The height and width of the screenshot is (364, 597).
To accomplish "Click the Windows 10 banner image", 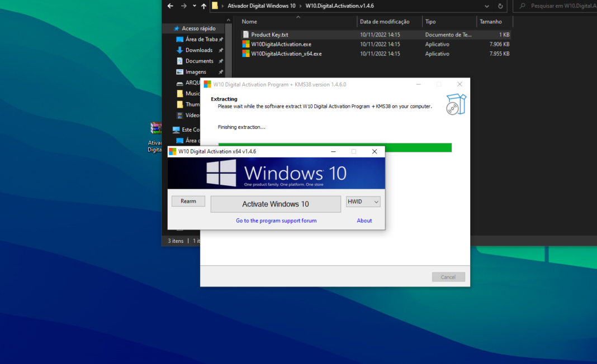I will tap(276, 173).
